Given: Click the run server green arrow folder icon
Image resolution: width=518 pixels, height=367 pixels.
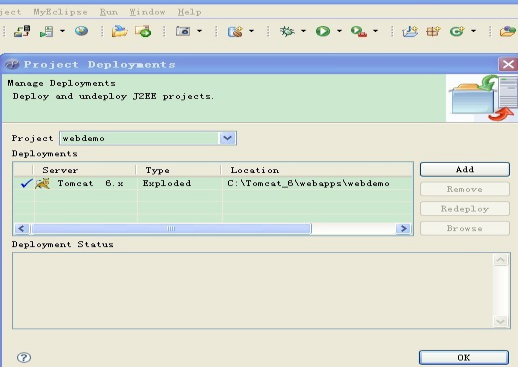Looking at the screenshot, I should click(x=143, y=31).
